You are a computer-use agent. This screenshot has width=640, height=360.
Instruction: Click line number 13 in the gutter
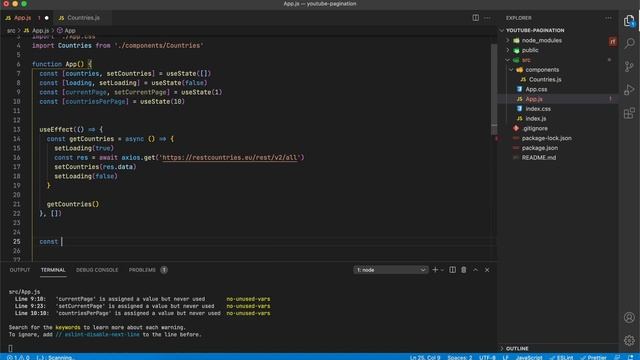pos(16,129)
